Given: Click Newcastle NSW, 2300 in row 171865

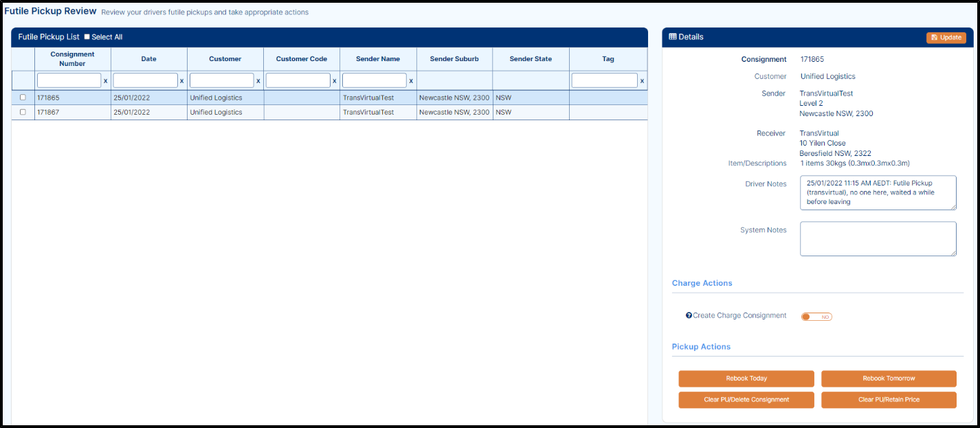Looking at the screenshot, I should click(454, 98).
